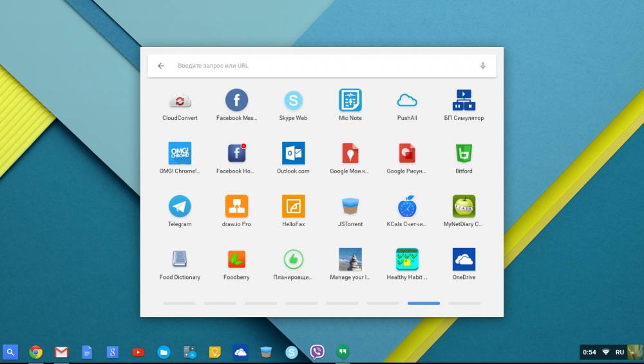This screenshot has height=364, width=644.
Task: Open the status tray showing time 0:54
Action: (x=589, y=352)
